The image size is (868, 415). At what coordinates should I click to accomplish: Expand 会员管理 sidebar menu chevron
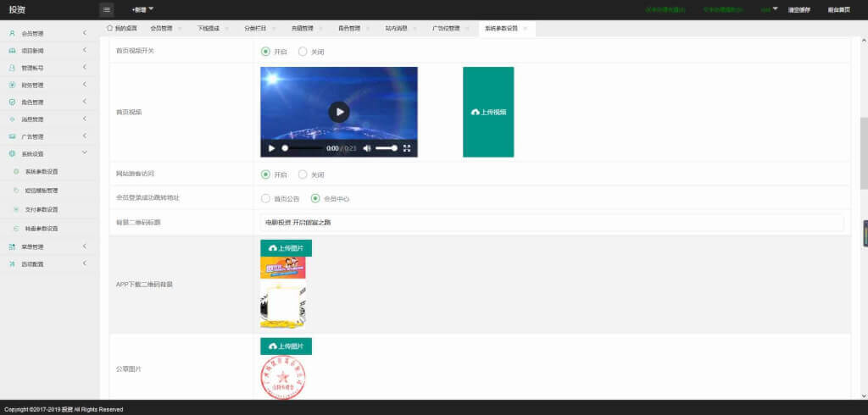pos(85,33)
